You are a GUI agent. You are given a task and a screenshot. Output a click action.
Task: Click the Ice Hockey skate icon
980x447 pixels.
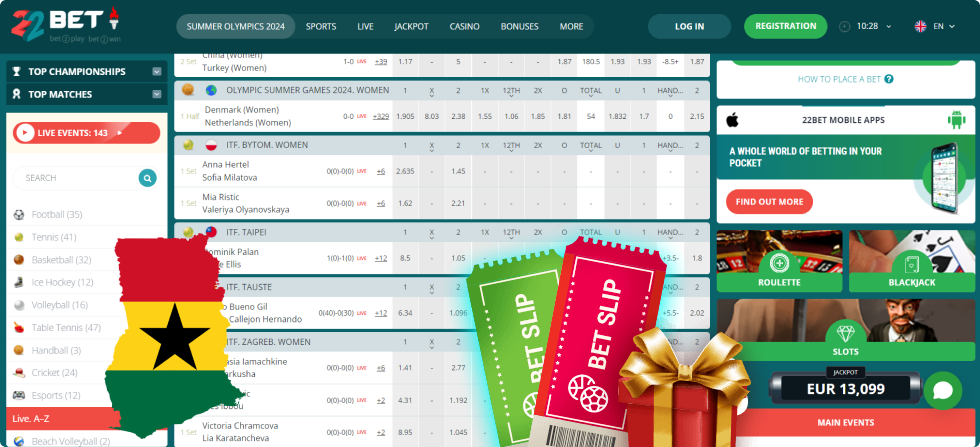(19, 282)
